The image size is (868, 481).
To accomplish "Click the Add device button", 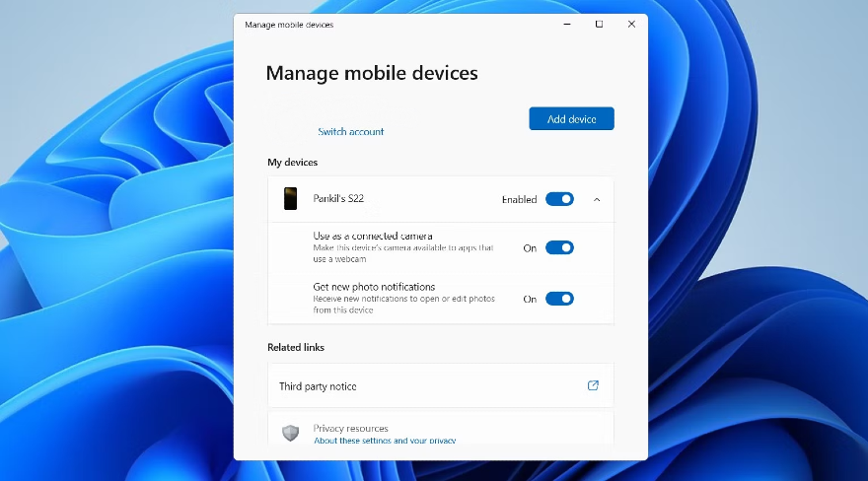I will pos(571,119).
